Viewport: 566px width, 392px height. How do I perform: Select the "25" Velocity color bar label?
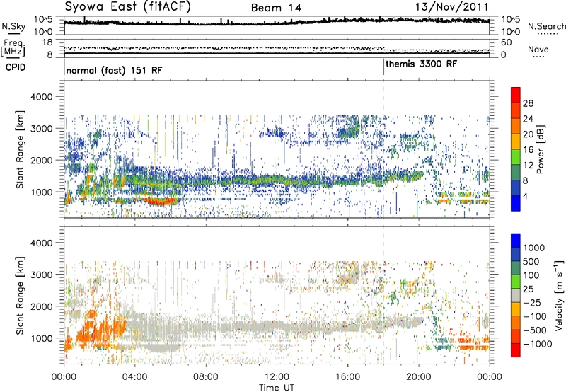(528, 289)
